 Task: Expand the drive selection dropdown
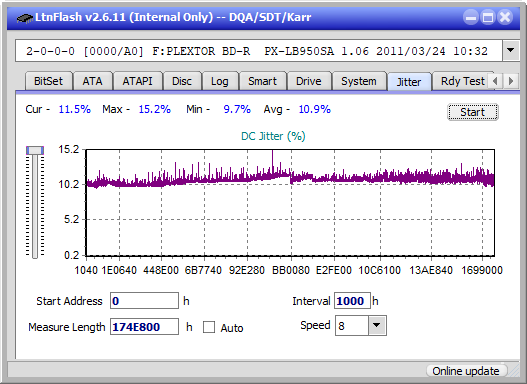(511, 51)
